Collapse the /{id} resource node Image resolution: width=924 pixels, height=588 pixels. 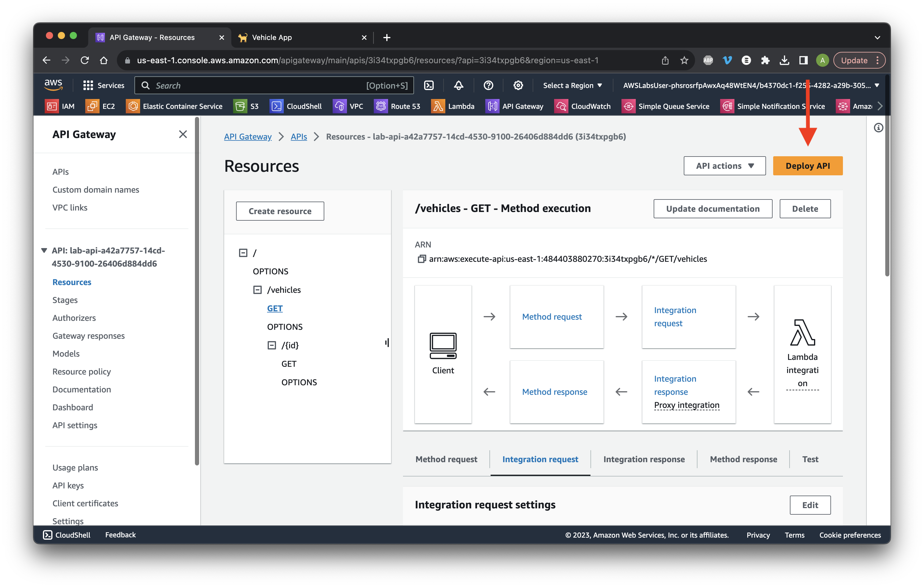tap(271, 345)
